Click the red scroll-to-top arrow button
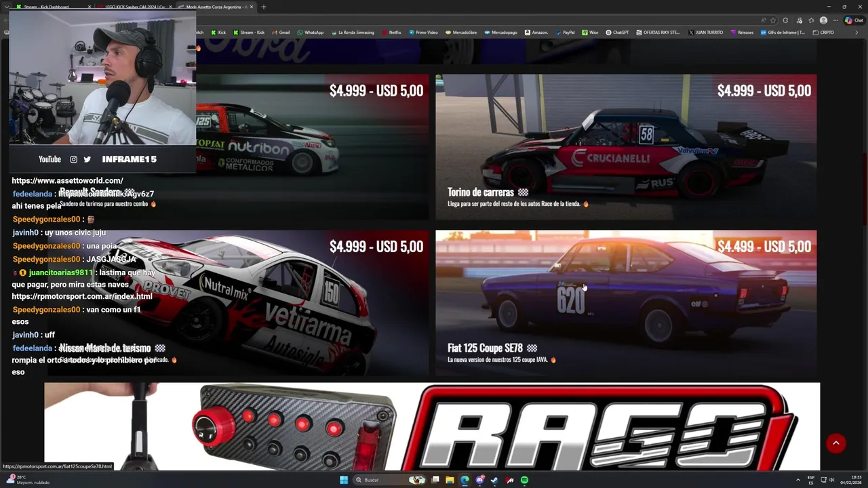The height and width of the screenshot is (488, 868). click(835, 443)
